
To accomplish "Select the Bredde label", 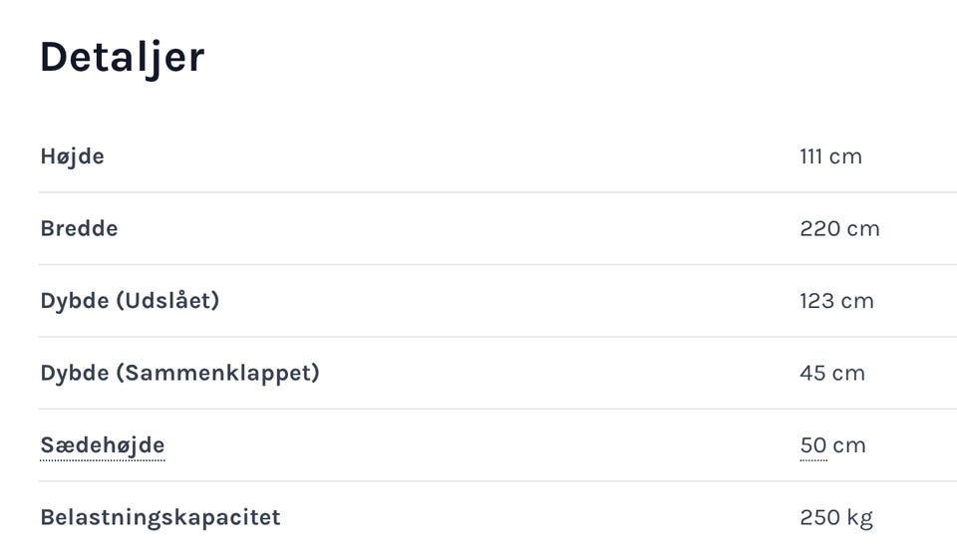I will [79, 228].
